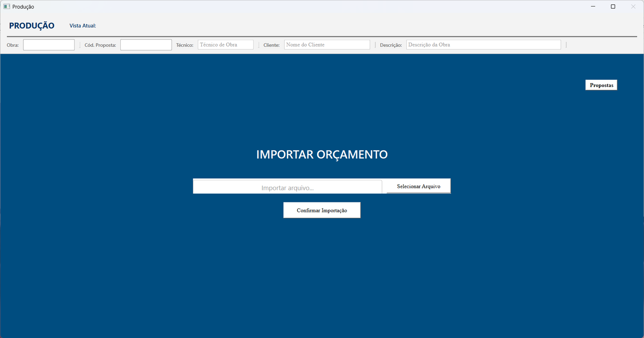Click the Obra: label

click(13, 45)
